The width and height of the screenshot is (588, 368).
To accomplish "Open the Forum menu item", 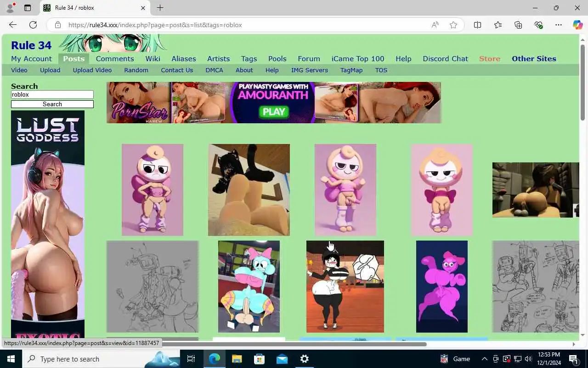I will 309,59.
